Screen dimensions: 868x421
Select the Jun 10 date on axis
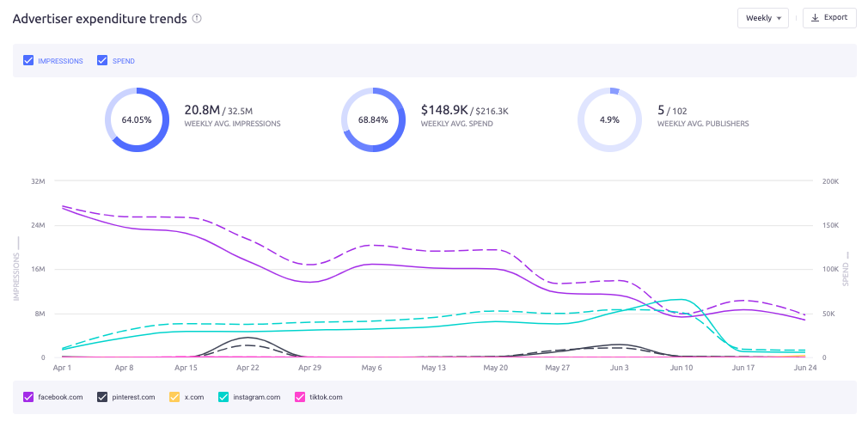[681, 368]
